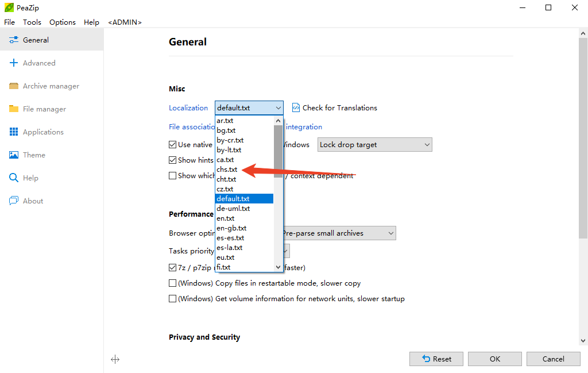The image size is (588, 373).
Task: Toggle the 'Show which' checkbox
Action: [x=172, y=176]
